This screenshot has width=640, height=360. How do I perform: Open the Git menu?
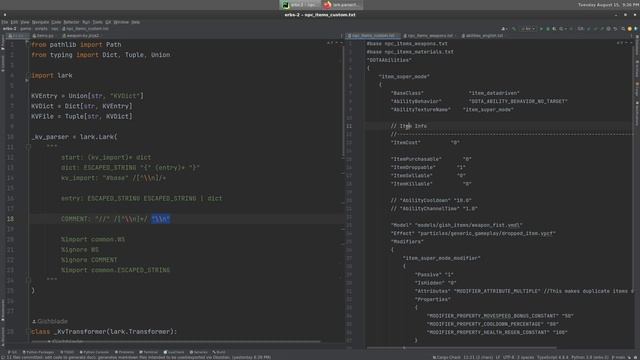point(108,22)
